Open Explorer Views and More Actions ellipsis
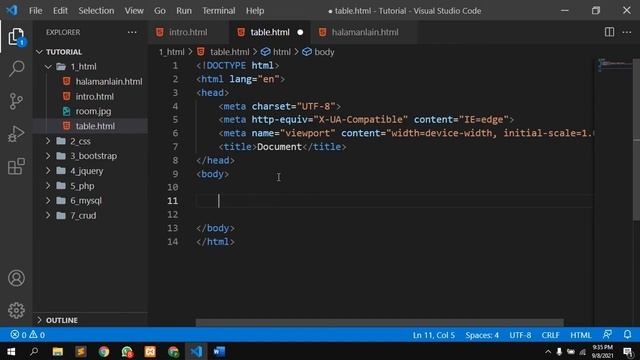This screenshot has height=360, width=640. tap(132, 32)
